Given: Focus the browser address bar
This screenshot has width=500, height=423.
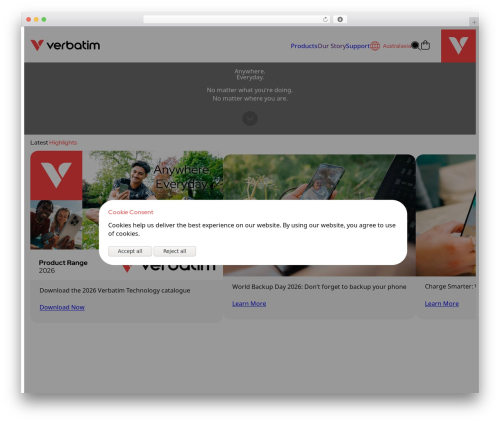Looking at the screenshot, I should 233,20.
